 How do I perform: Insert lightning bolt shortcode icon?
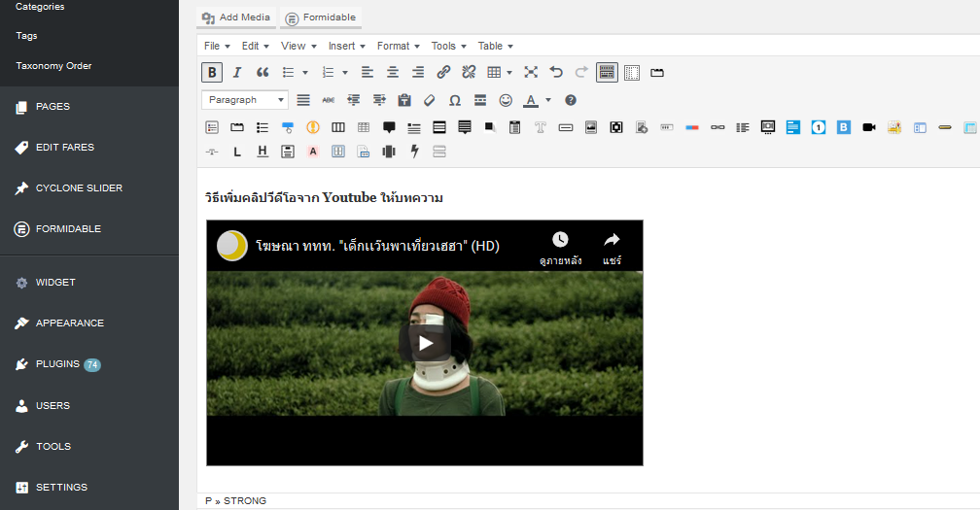[x=414, y=152]
